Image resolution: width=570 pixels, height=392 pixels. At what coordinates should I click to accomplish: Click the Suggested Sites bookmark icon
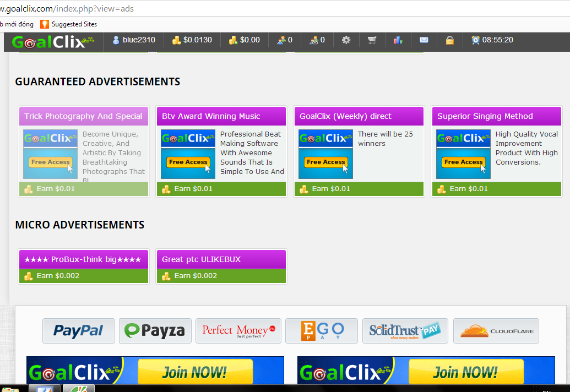[45, 24]
